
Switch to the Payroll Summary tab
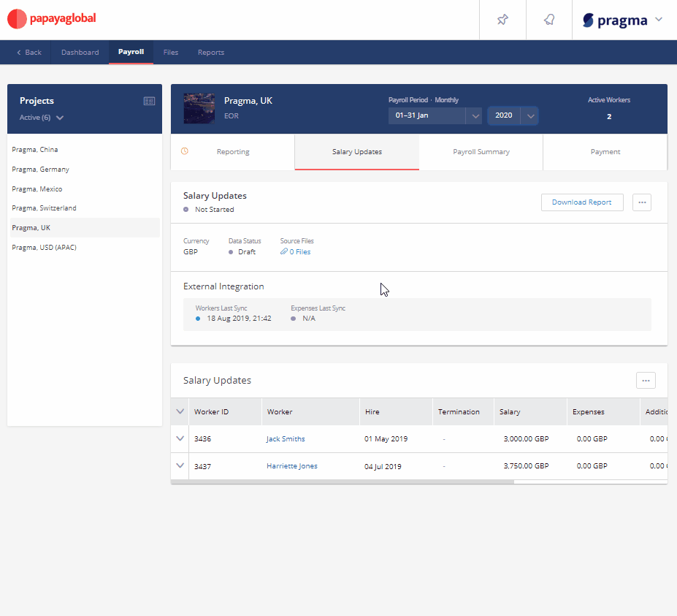[x=481, y=152]
